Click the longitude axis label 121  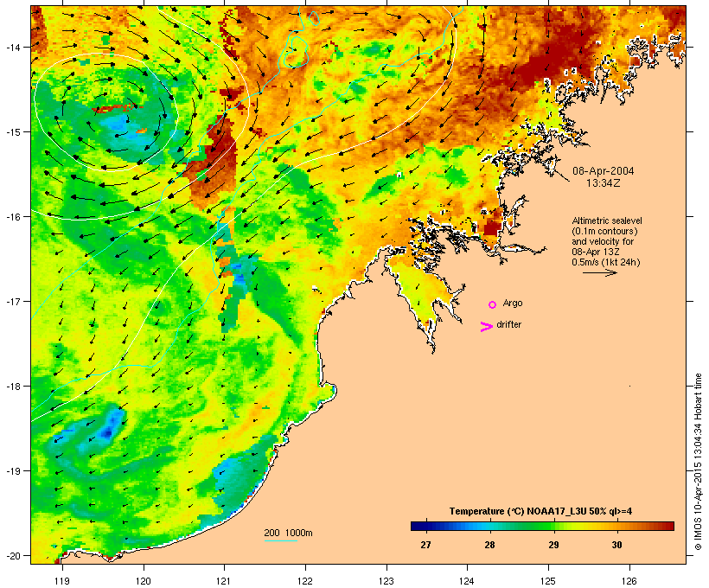(224, 581)
